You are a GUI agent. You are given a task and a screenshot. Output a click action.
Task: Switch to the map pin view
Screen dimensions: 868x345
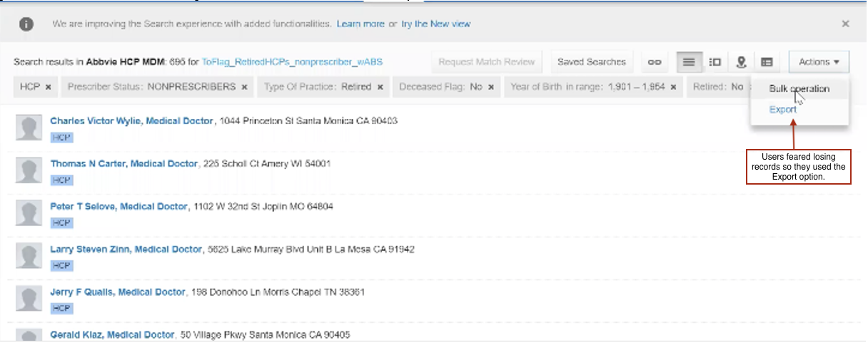click(x=741, y=62)
